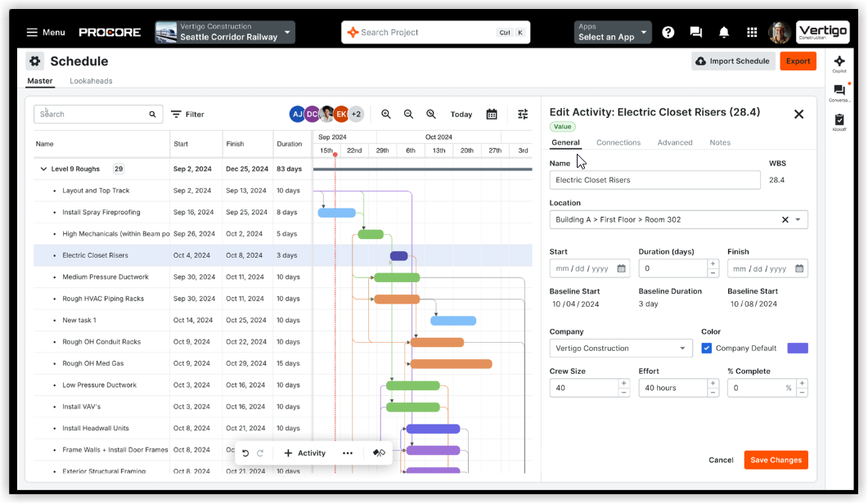Viewport: 868px width, 504px height.
Task: Open Conversations from the right sidebar
Action: tap(839, 92)
